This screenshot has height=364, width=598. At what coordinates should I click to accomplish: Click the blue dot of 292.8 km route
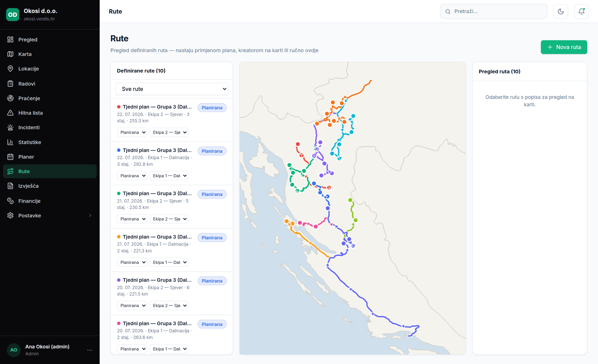pos(119,150)
